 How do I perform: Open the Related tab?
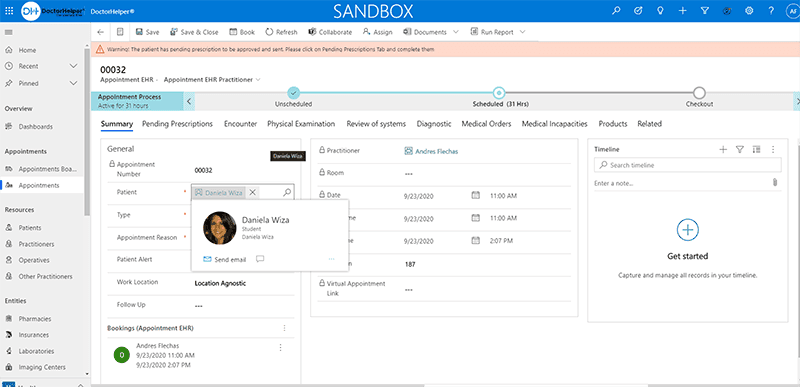click(x=649, y=124)
